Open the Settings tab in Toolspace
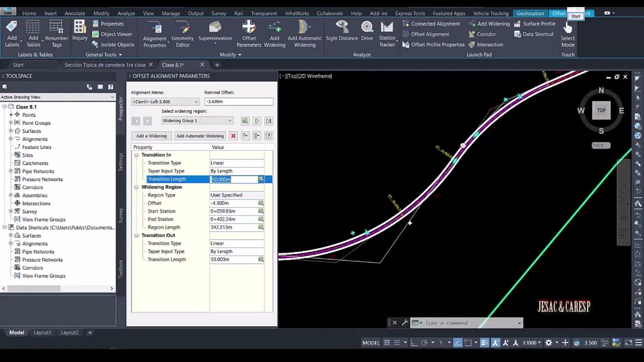 click(121, 162)
